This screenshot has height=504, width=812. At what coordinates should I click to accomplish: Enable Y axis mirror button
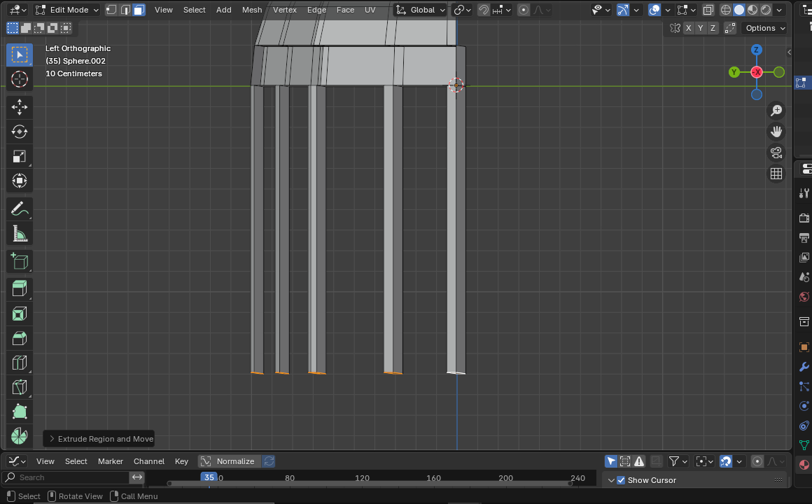pos(701,28)
